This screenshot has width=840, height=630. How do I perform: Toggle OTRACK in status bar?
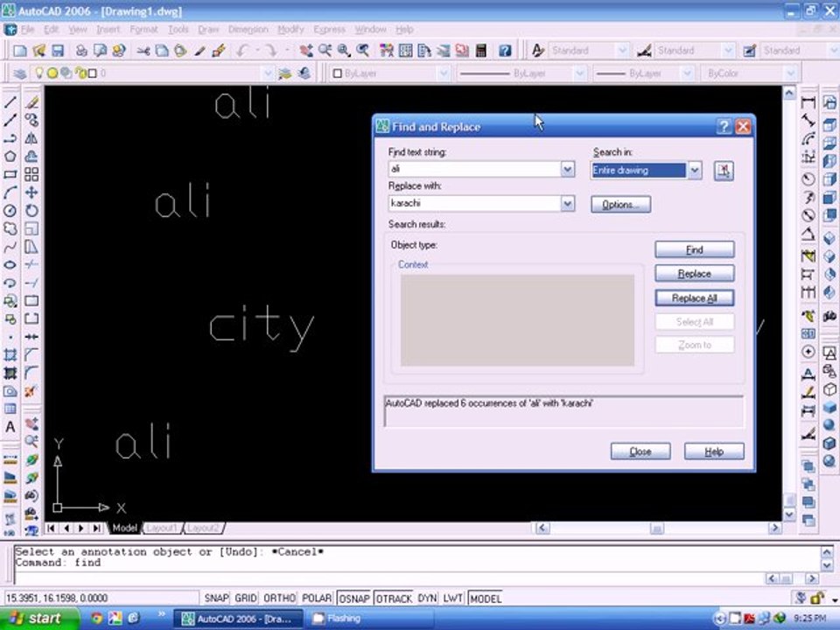[394, 598]
